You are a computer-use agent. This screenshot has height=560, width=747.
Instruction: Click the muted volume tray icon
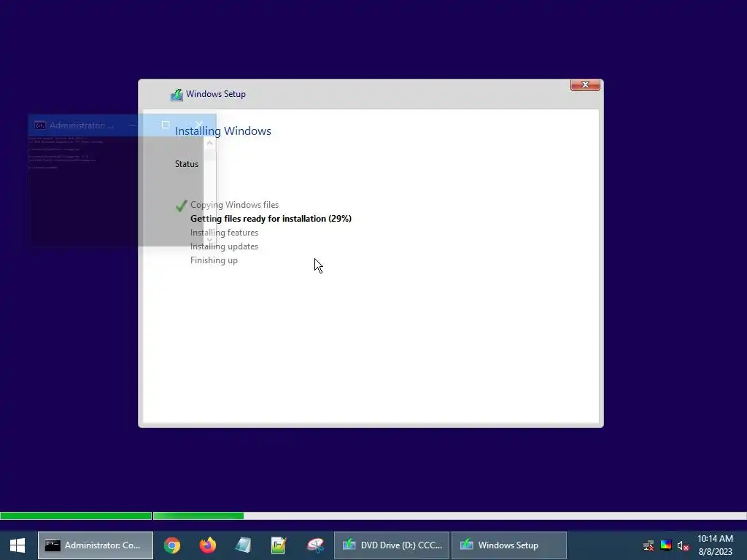point(683,545)
